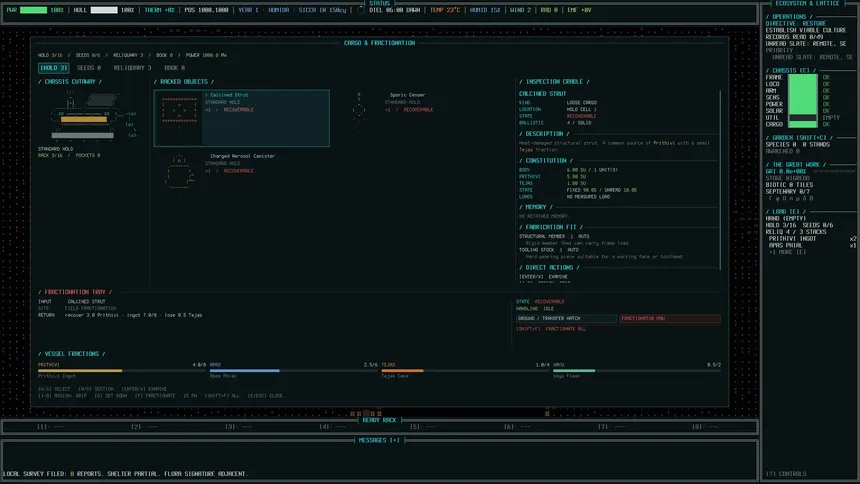This screenshot has height=484, width=860.
Task: Click the Fractionation Tray header
Action: pos(75,292)
